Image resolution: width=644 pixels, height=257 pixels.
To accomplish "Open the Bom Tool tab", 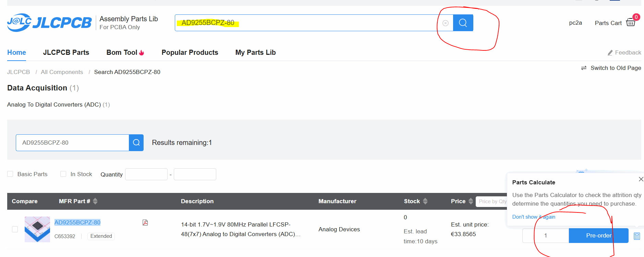I will tap(122, 52).
